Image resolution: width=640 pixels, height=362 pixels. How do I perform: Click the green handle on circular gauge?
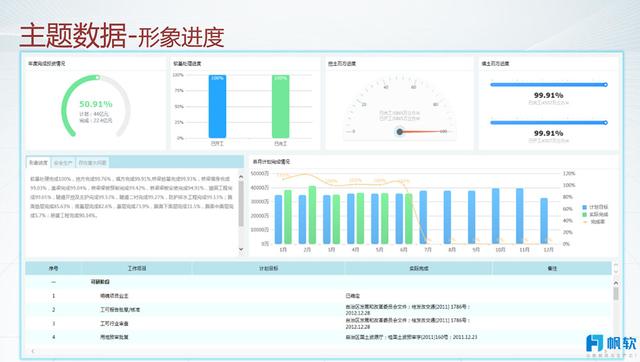point(98,78)
